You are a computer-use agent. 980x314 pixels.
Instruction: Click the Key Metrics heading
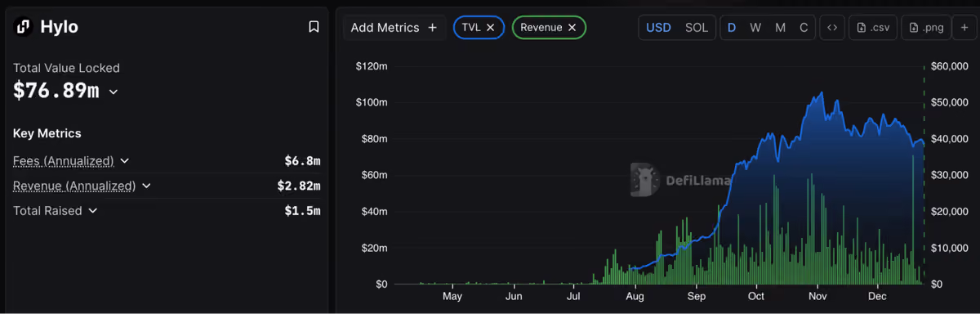pyautogui.click(x=47, y=133)
